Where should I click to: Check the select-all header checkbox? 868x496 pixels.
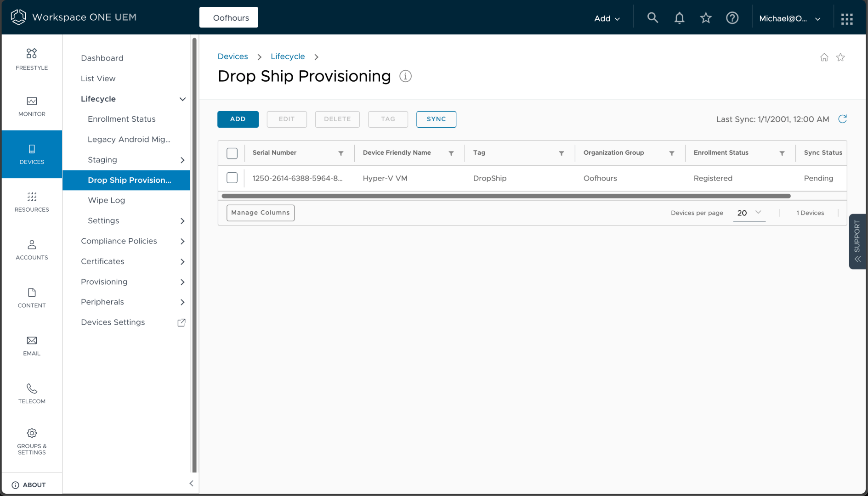point(232,153)
